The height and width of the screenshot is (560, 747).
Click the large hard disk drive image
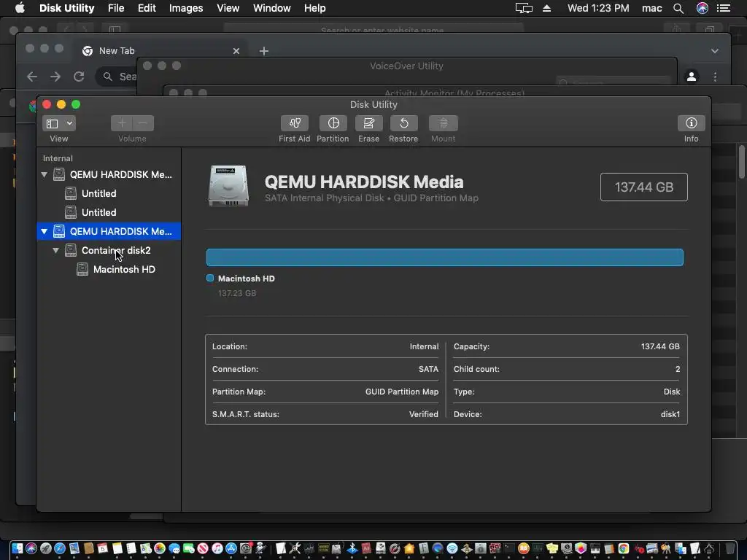228,186
